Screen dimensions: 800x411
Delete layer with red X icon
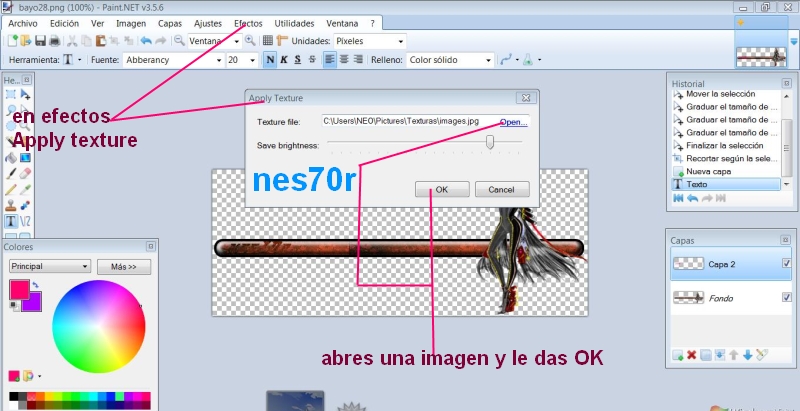pyautogui.click(x=691, y=355)
